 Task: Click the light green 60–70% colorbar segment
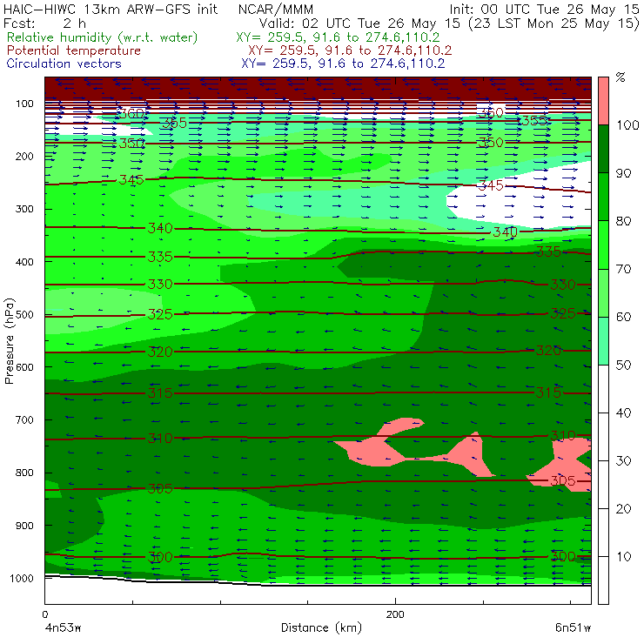603,292
